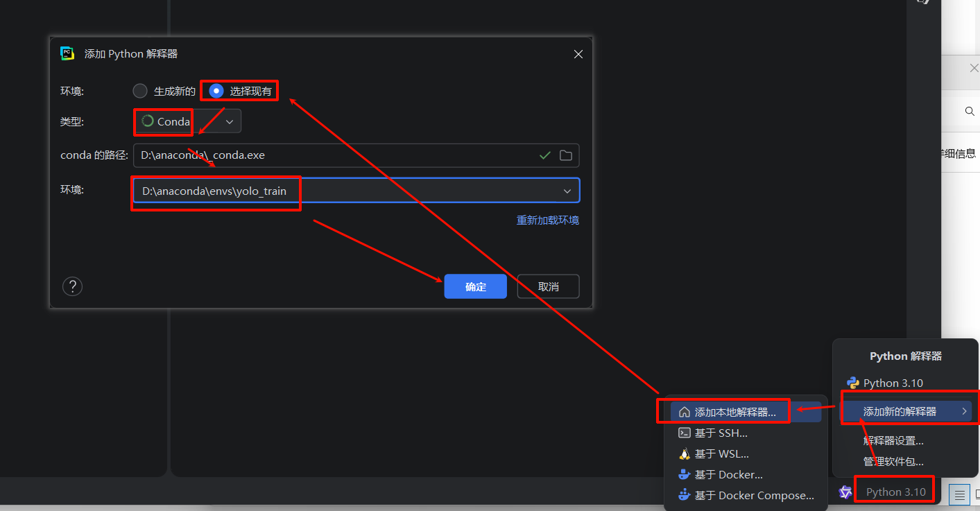Click the 重新加载环境 link
The image size is (980, 511).
pos(548,220)
